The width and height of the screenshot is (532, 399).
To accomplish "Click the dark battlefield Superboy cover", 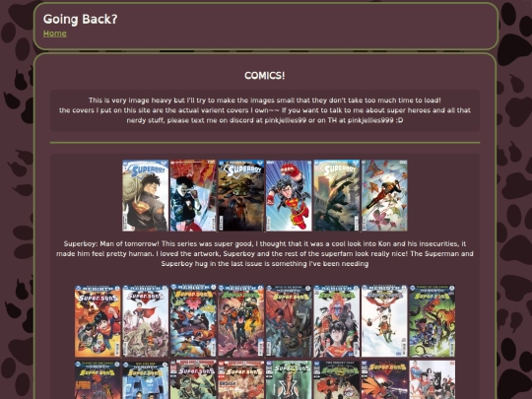I will pyautogui.click(x=241, y=196).
